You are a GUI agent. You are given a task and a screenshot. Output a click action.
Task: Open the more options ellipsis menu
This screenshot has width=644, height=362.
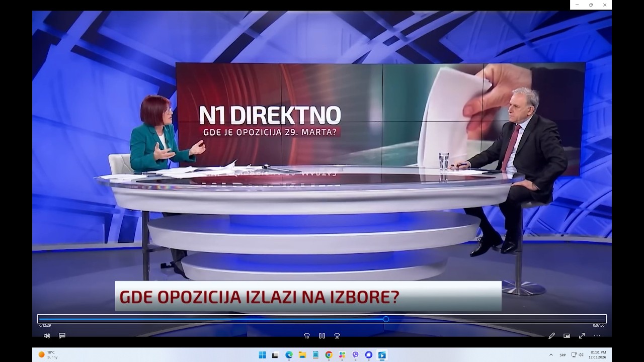[597, 336]
